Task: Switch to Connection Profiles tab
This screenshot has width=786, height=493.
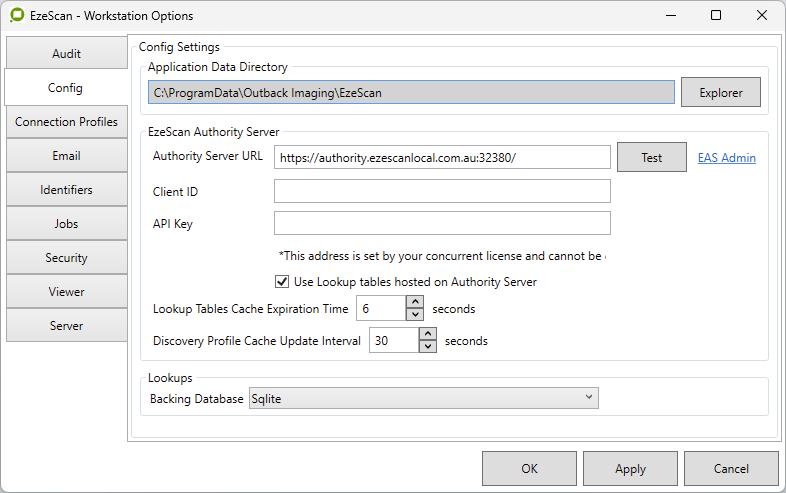Action: [67, 122]
